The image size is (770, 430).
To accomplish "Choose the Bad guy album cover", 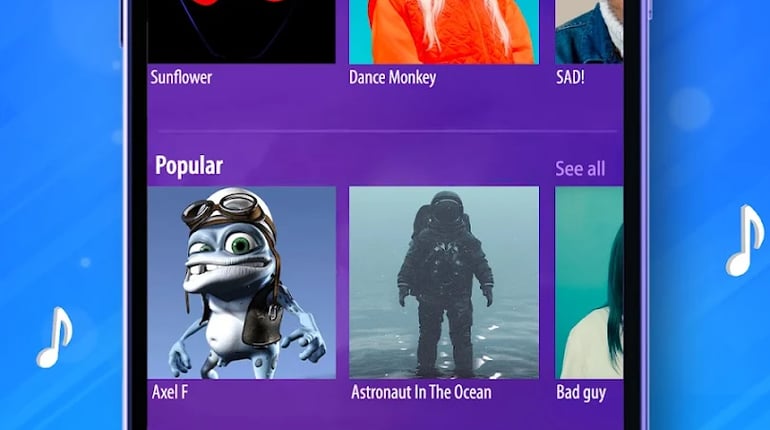I will (x=589, y=282).
